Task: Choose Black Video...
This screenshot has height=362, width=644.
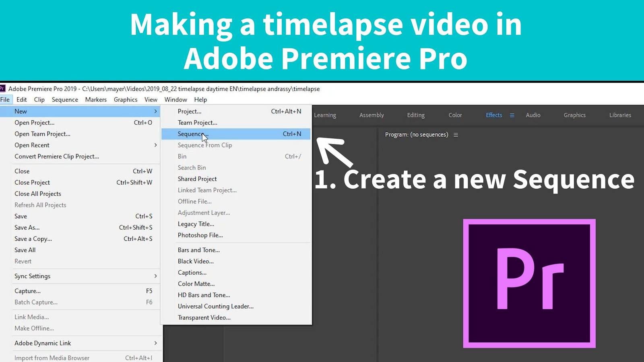Action: [x=236, y=261]
